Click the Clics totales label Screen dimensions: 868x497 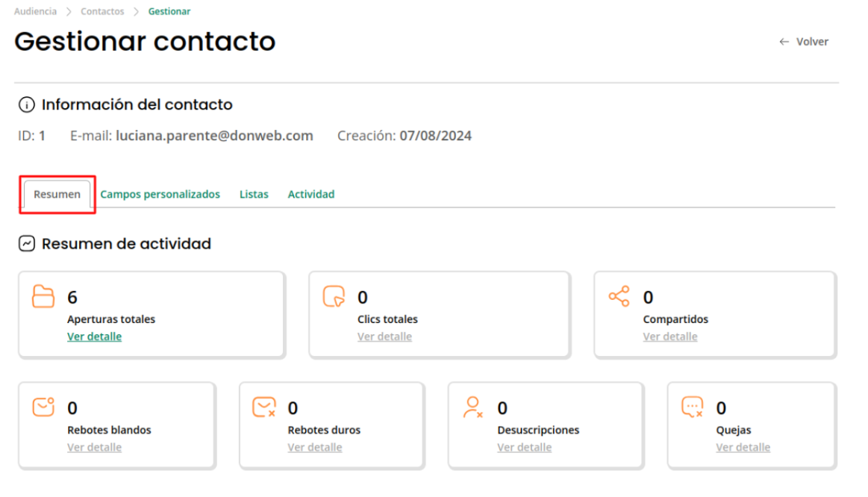[387, 319]
